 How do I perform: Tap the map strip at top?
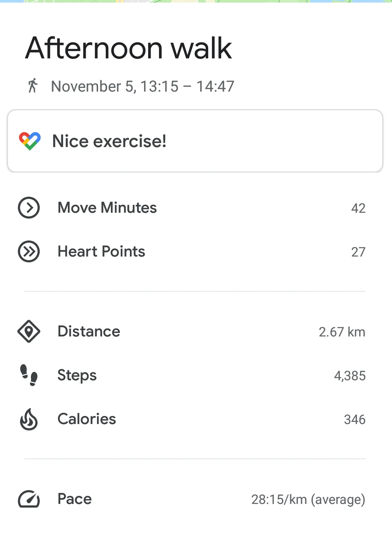pyautogui.click(x=196, y=1)
